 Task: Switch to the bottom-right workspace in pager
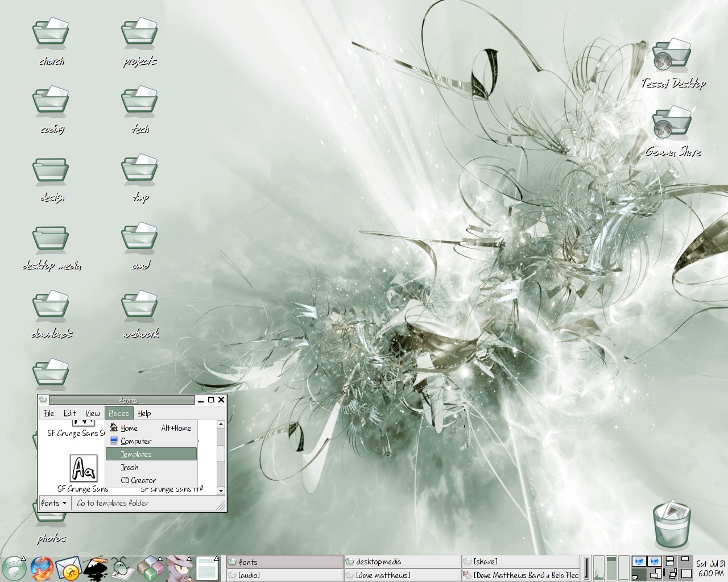tap(686, 575)
